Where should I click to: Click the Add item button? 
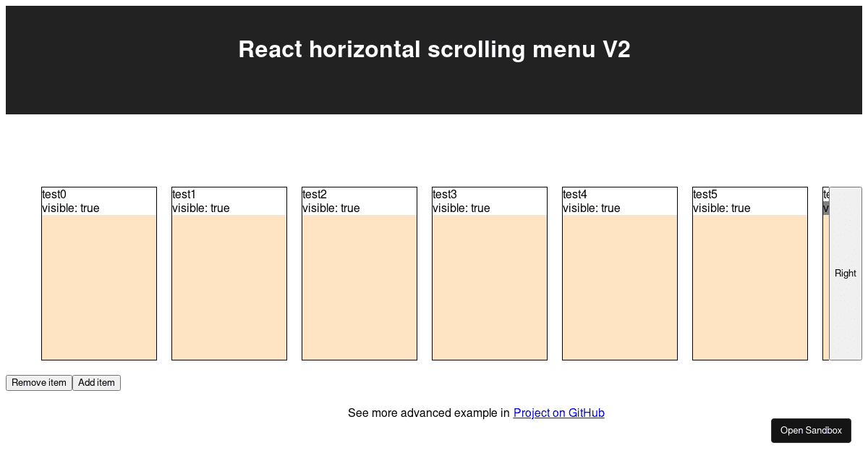[96, 382]
